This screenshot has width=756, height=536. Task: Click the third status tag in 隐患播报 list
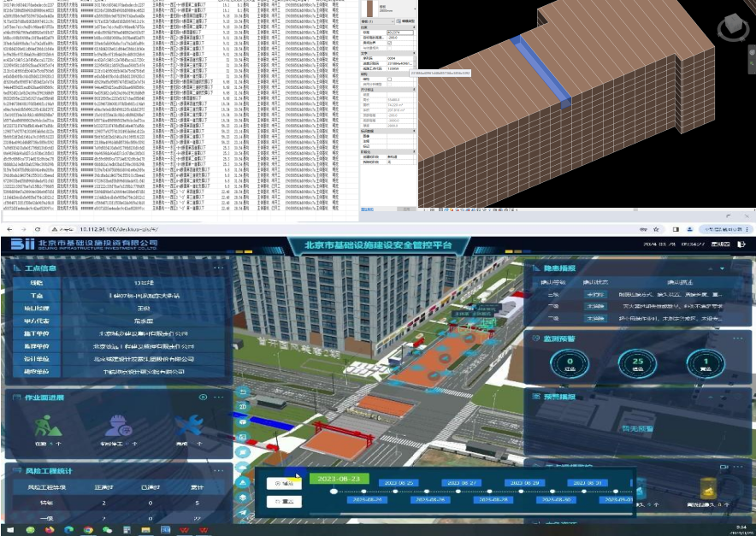click(595, 319)
